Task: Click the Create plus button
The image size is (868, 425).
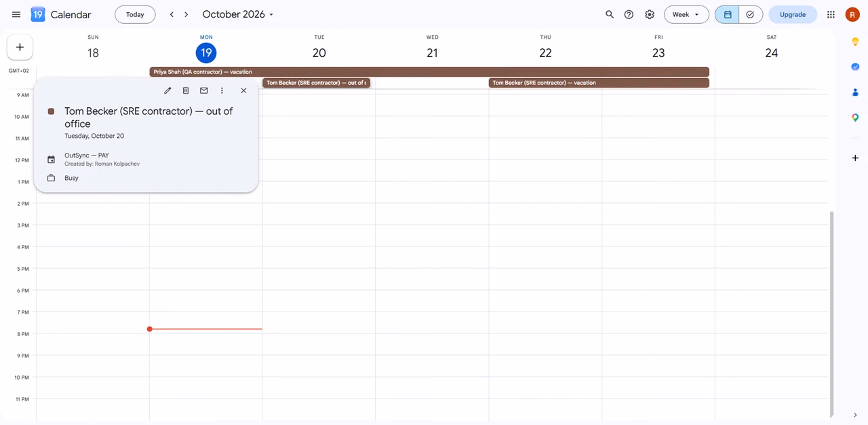Action: 20,48
